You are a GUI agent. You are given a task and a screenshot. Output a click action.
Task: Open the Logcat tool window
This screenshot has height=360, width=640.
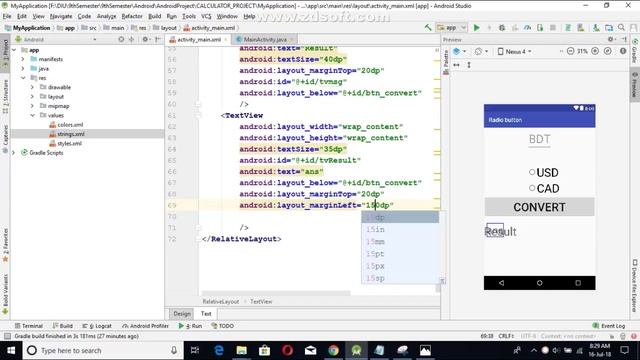click(x=97, y=326)
